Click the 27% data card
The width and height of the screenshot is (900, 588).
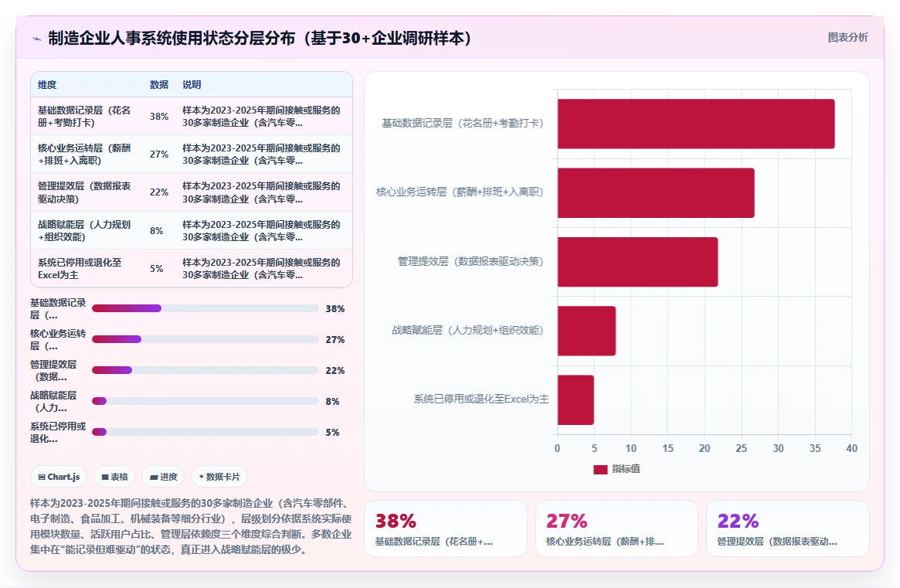[616, 529]
